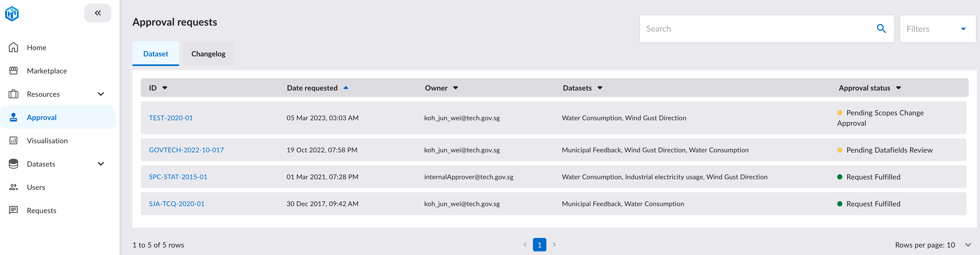
Task: Sort by Owner column arrow
Action: coord(455,88)
